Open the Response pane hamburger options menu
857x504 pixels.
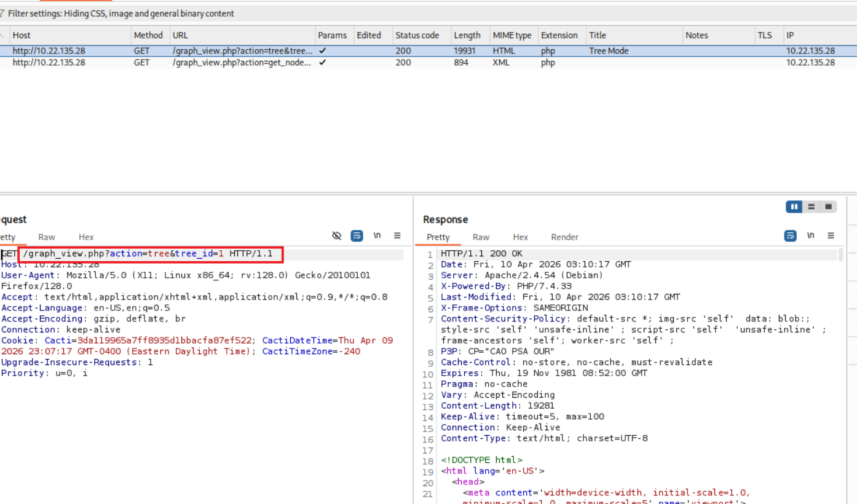click(x=831, y=236)
